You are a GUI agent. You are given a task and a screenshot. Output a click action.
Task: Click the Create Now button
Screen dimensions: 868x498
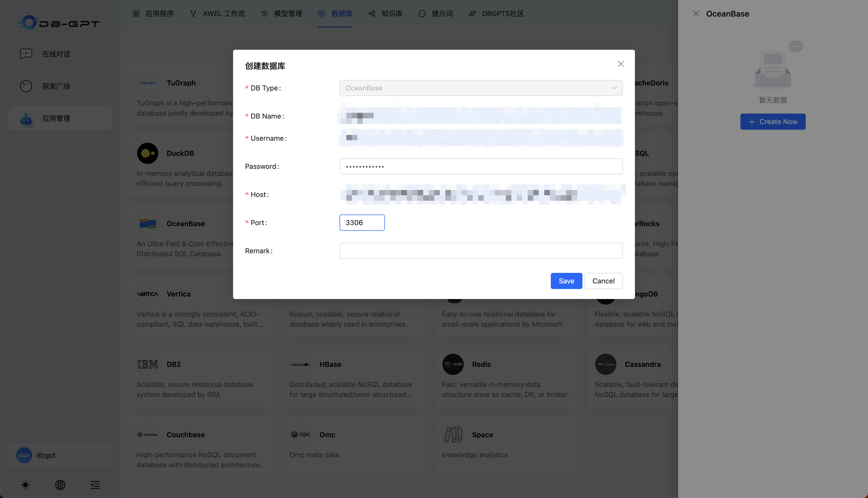pos(773,122)
